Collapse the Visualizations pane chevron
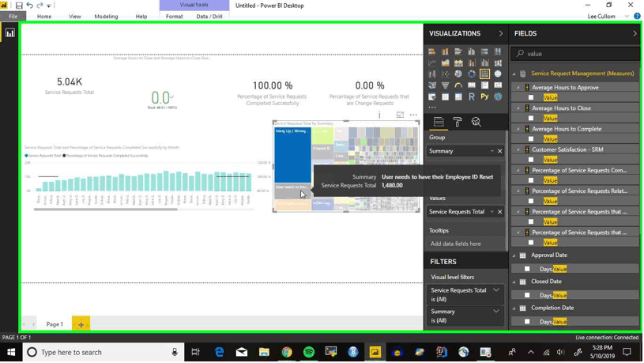644x363 pixels. click(501, 34)
